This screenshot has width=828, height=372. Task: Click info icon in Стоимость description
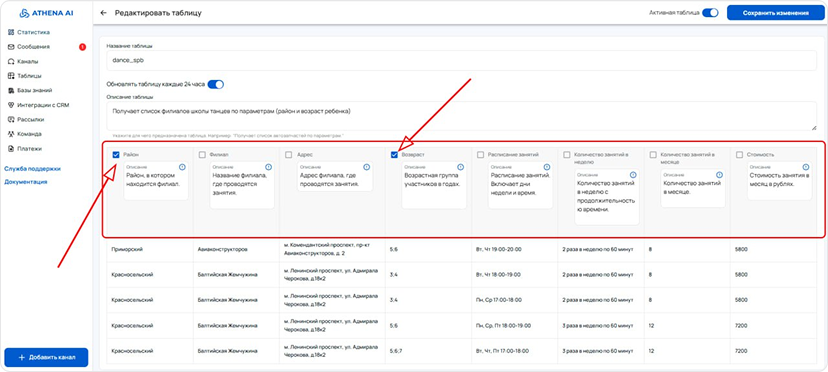tap(805, 167)
